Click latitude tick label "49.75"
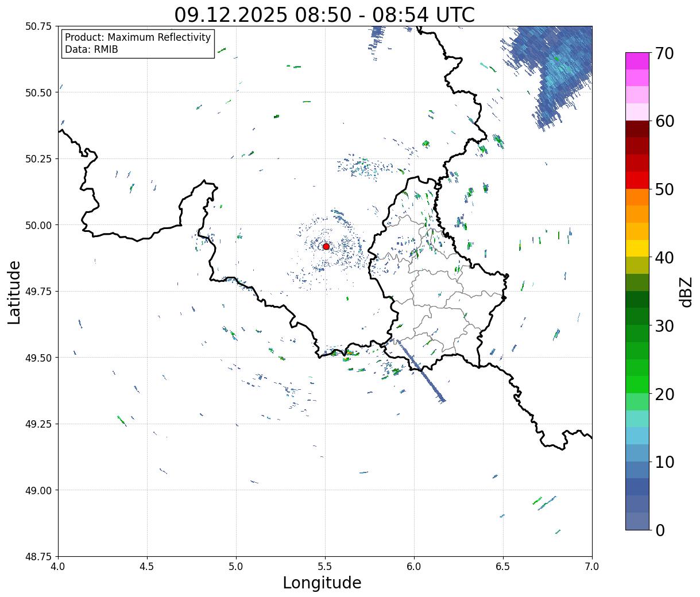 pos(39,292)
